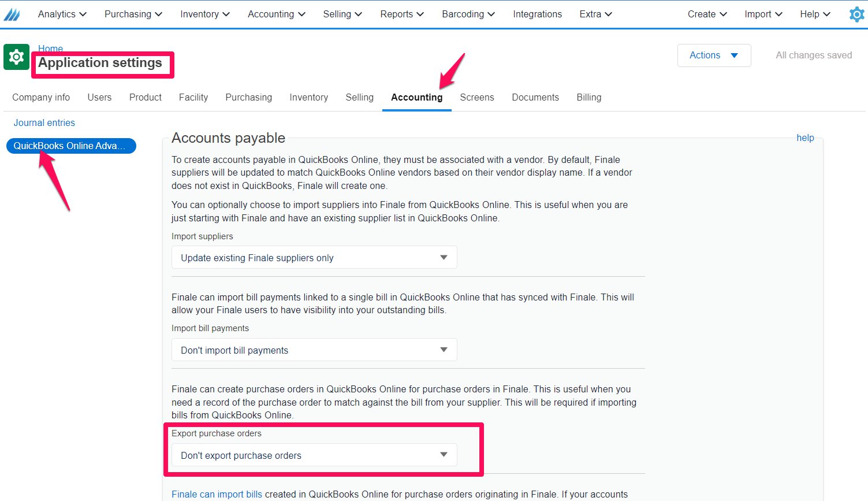Open the Import menu
Viewport: 868px width, 501px height.
763,14
